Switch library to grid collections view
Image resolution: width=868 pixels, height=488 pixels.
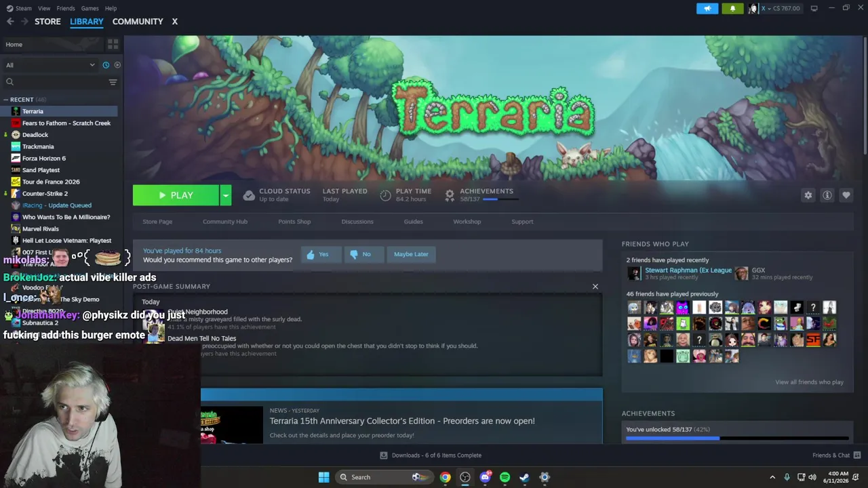(113, 44)
